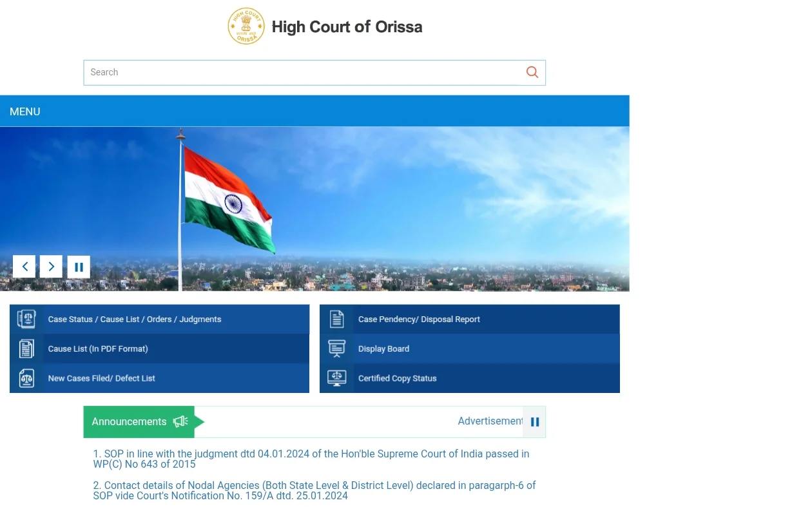
Task: Open Case Status / Cause List / Orders / Judgments
Action: coord(135,320)
